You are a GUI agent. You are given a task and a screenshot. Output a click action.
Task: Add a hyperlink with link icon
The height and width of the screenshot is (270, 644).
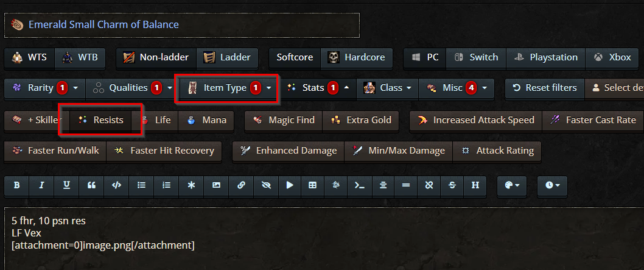point(241,185)
